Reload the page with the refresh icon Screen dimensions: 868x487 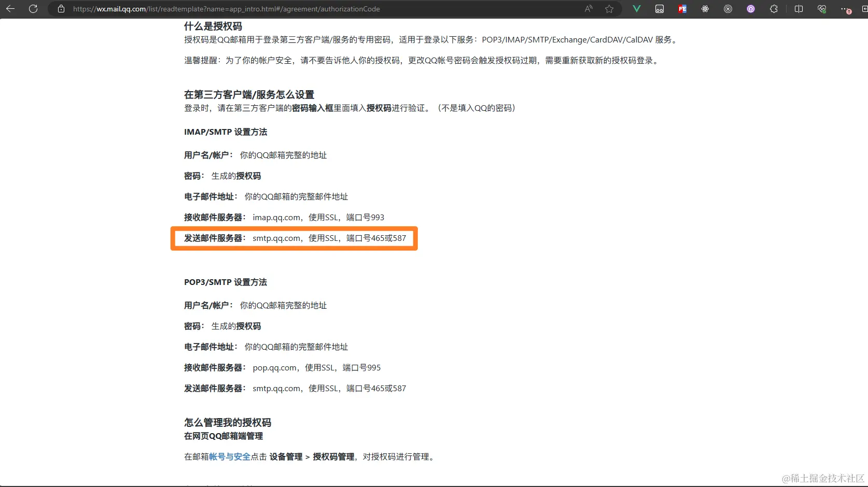click(33, 9)
